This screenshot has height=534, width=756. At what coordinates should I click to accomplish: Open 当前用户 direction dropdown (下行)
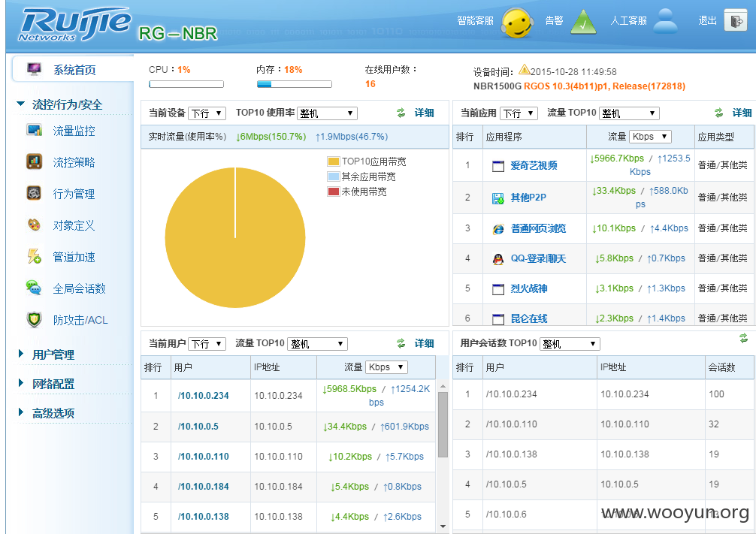click(207, 344)
